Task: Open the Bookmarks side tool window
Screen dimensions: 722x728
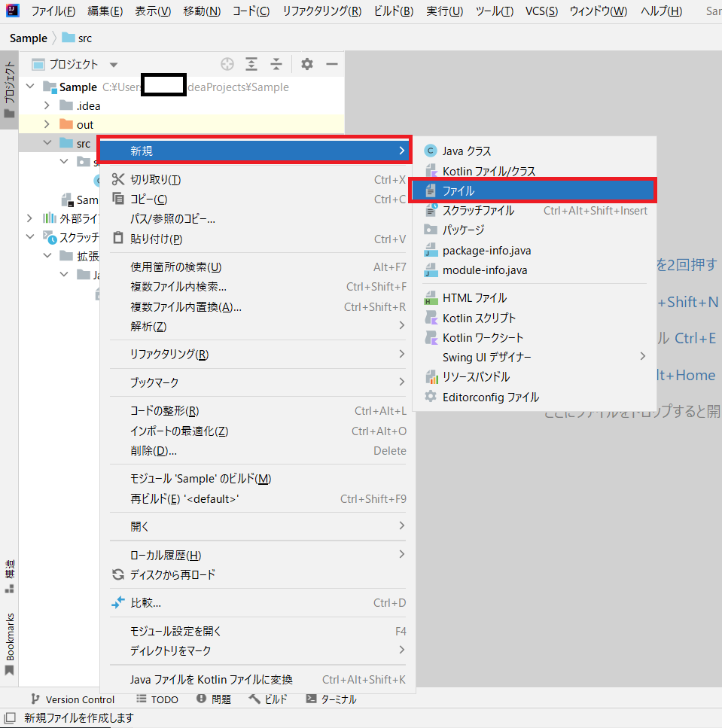Action: click(x=9, y=644)
